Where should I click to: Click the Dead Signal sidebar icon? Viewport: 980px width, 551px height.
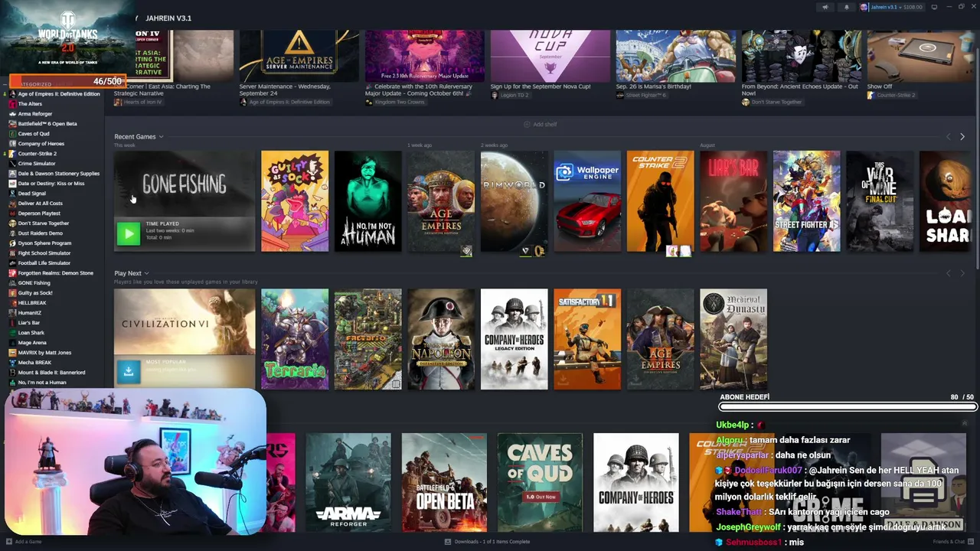12,194
